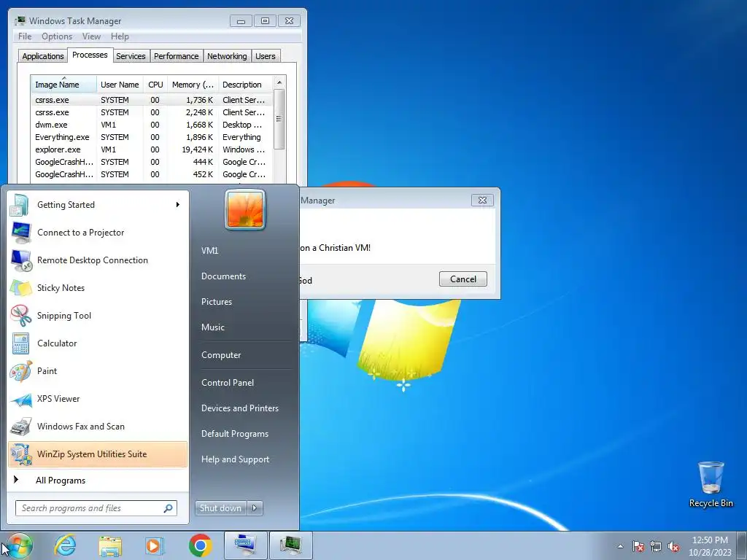747x560 pixels.
Task: Open Windows Explorer folder taskbar icon
Action: click(110, 545)
